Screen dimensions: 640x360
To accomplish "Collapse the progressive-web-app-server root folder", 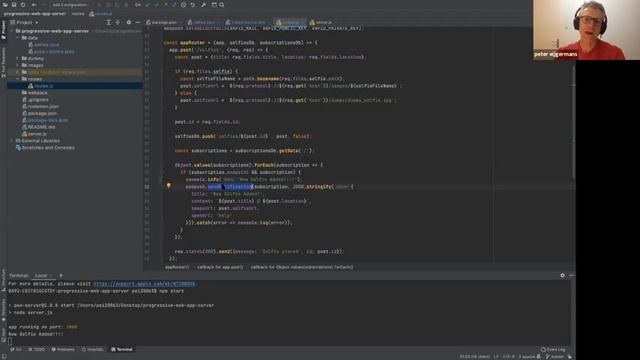I will [12, 31].
